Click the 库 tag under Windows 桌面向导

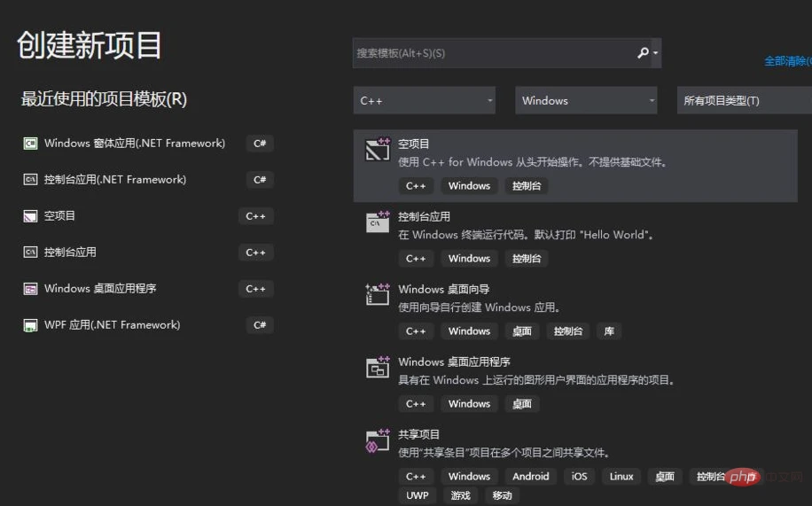pos(609,331)
